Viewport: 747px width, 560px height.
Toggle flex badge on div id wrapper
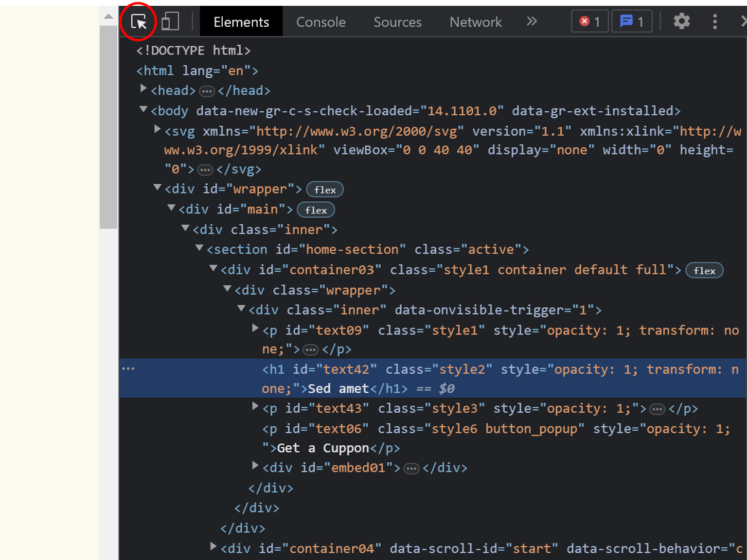click(325, 190)
